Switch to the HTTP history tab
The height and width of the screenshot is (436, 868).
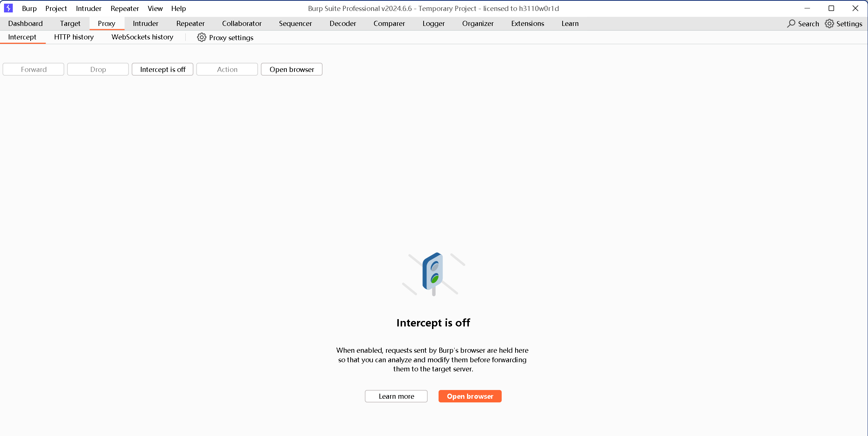point(74,37)
